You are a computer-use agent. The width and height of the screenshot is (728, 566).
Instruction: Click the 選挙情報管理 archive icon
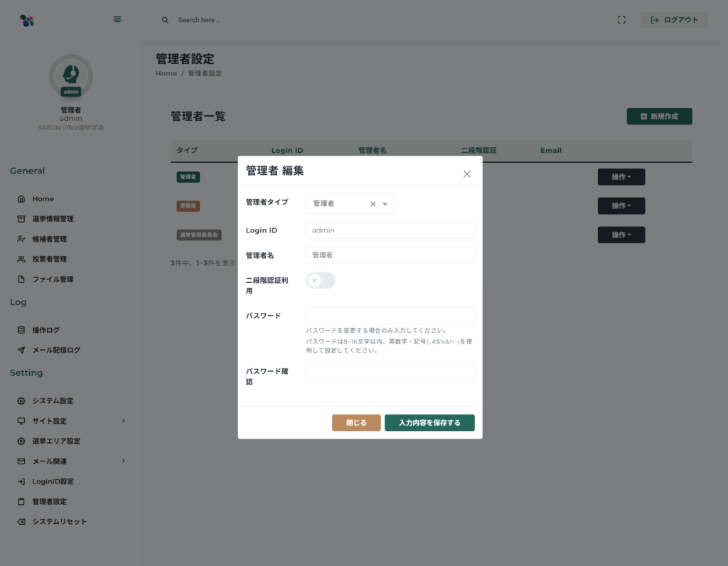click(x=21, y=219)
